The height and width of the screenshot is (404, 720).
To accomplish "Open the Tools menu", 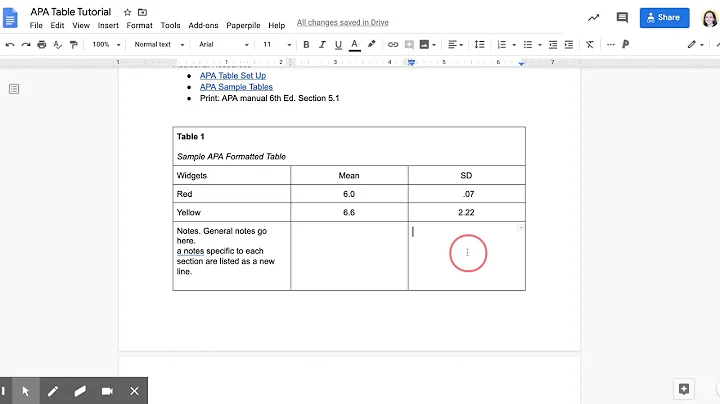I will pyautogui.click(x=170, y=25).
